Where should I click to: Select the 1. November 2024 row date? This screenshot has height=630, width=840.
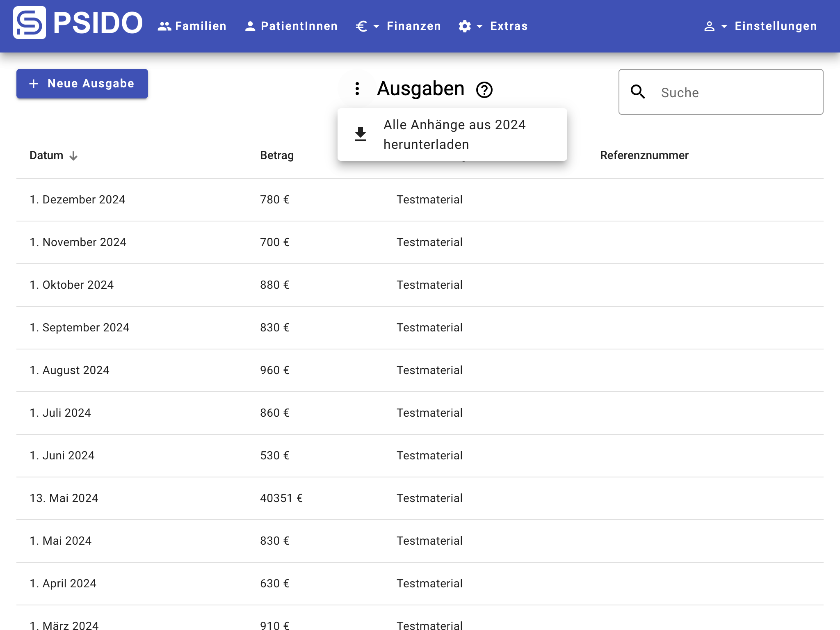[x=78, y=242]
